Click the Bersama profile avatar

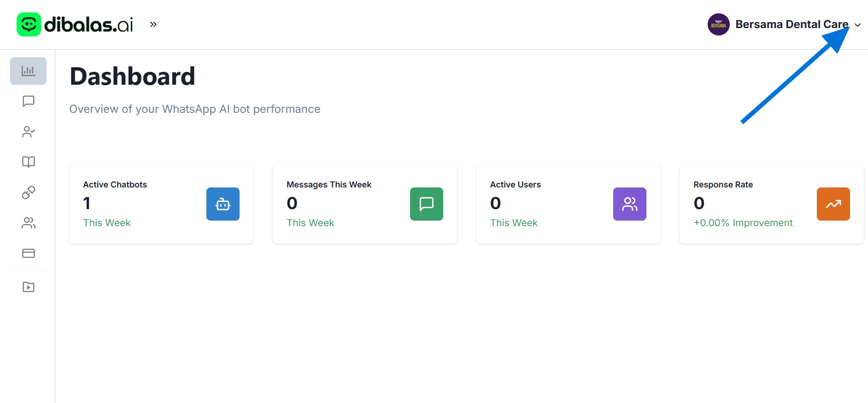(x=718, y=24)
